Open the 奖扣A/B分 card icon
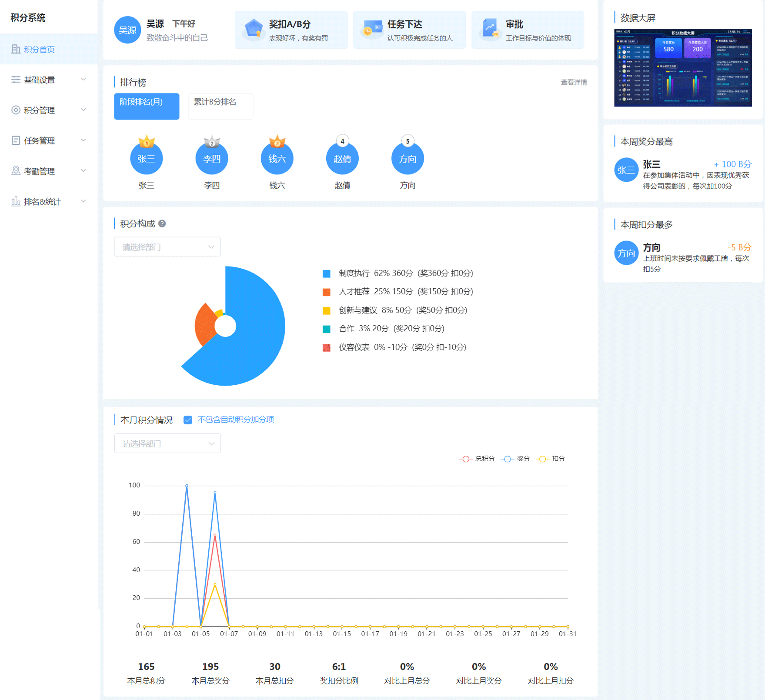This screenshot has width=765, height=700. pyautogui.click(x=253, y=29)
